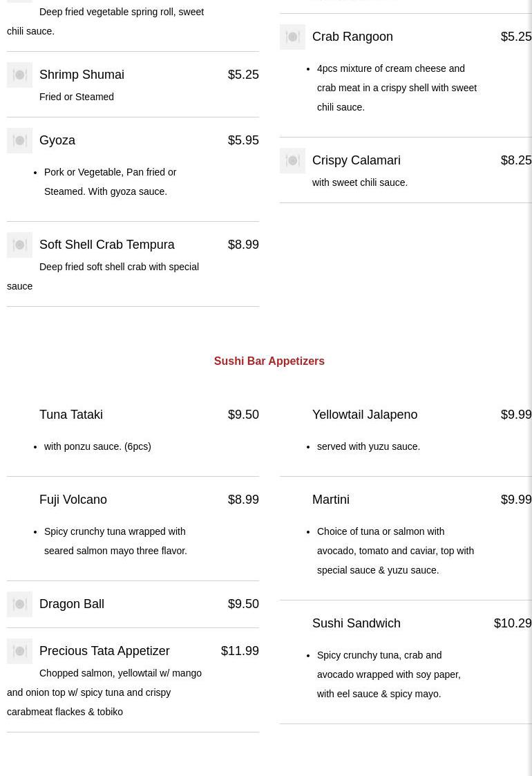This screenshot has width=532, height=776.
Task: Click the Gyoza dish placeholder icon
Action: coord(19,140)
